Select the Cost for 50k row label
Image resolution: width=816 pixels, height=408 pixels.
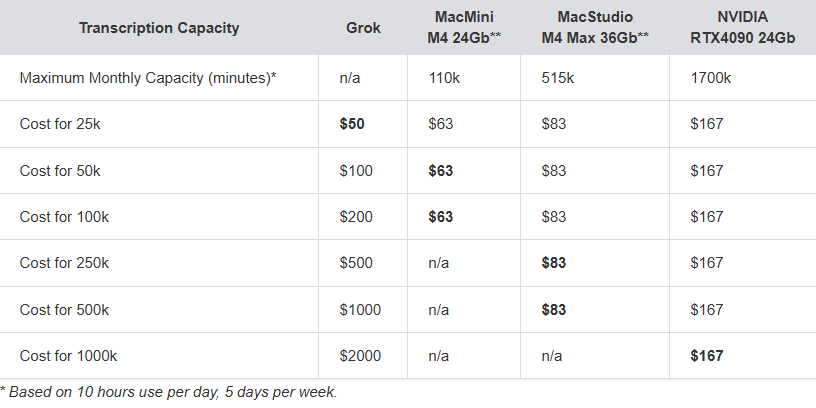pyautogui.click(x=60, y=171)
